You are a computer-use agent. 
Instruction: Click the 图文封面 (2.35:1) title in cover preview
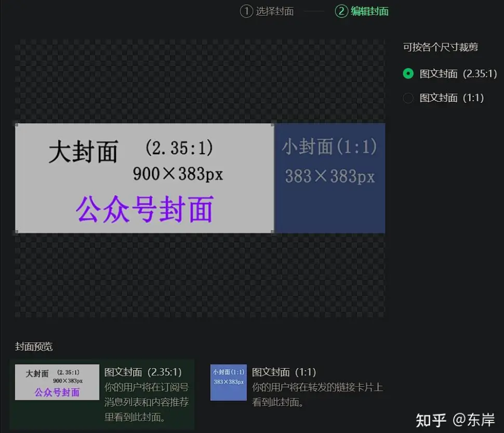click(143, 372)
